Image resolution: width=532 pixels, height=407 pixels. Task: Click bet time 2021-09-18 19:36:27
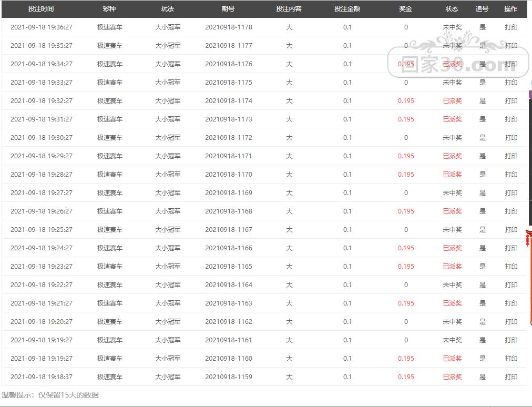[x=42, y=27]
